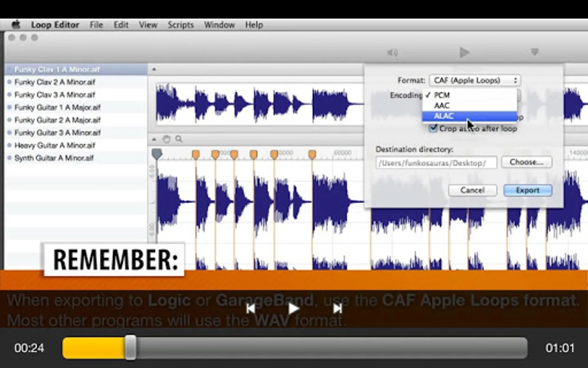
Task: Click the total duration 01:01
Action: (560, 348)
